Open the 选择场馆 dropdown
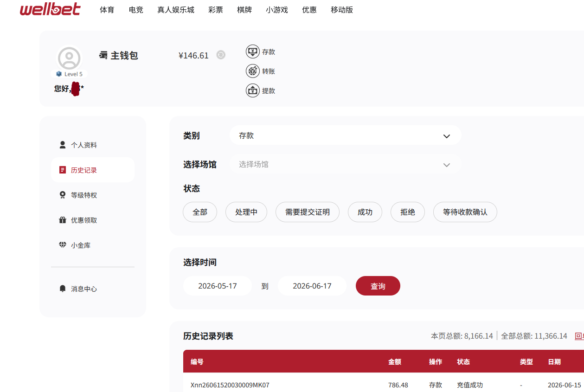The height and width of the screenshot is (392, 584). pyautogui.click(x=346, y=164)
